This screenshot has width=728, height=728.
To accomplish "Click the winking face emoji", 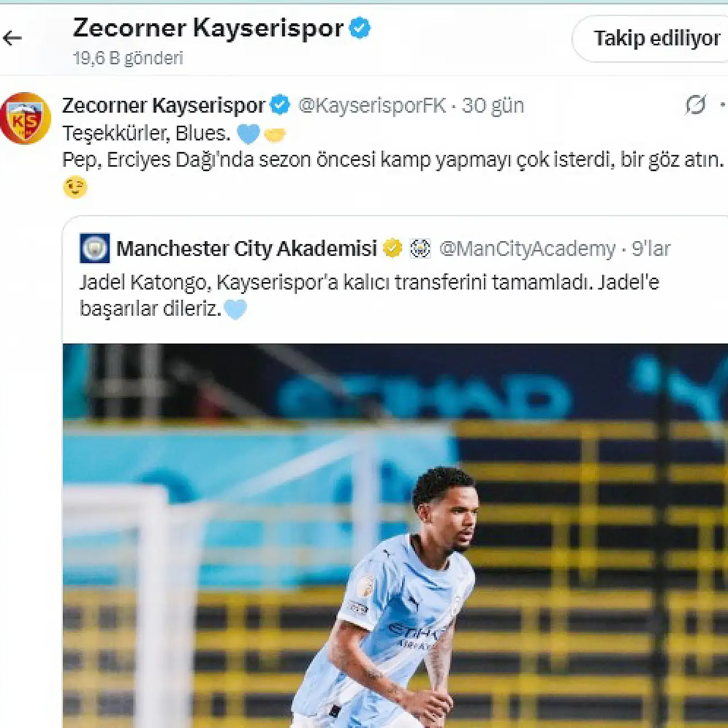I will tap(75, 187).
